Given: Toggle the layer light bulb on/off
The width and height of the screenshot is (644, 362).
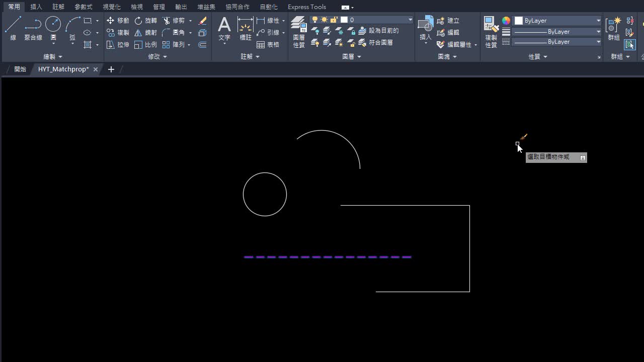Looking at the screenshot, I should coord(315,19).
